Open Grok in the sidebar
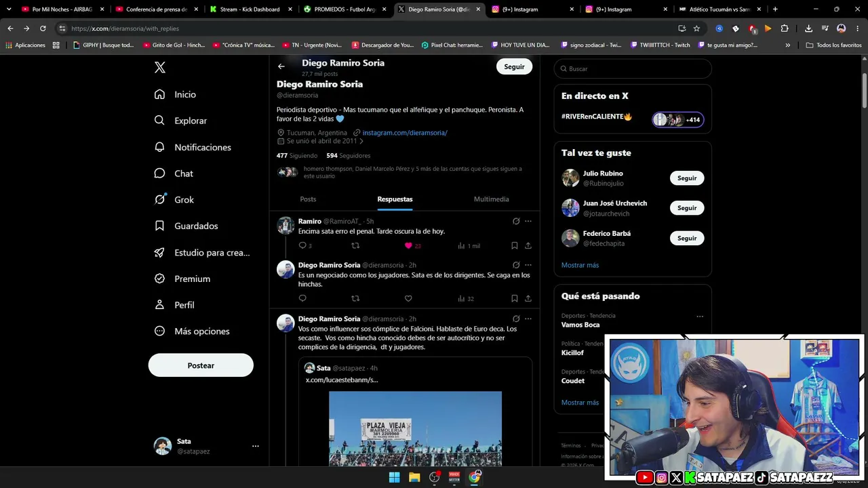 coord(174,200)
